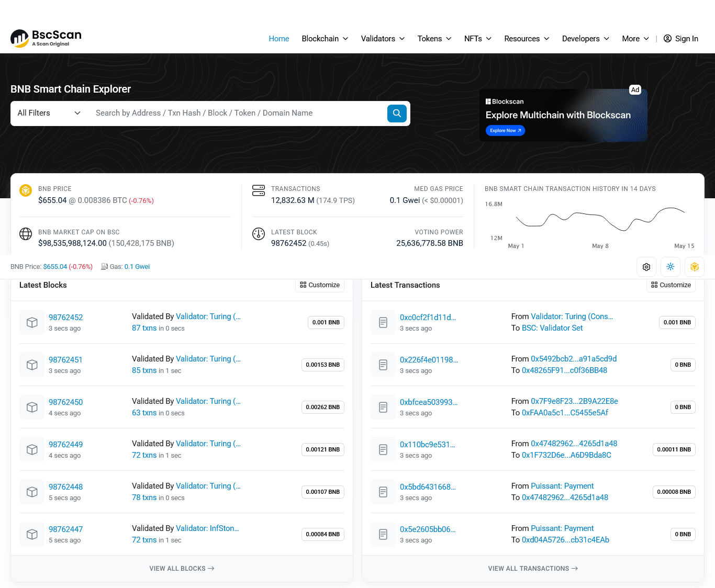Open block 98762449 link
The image size is (715, 588).
click(x=65, y=445)
